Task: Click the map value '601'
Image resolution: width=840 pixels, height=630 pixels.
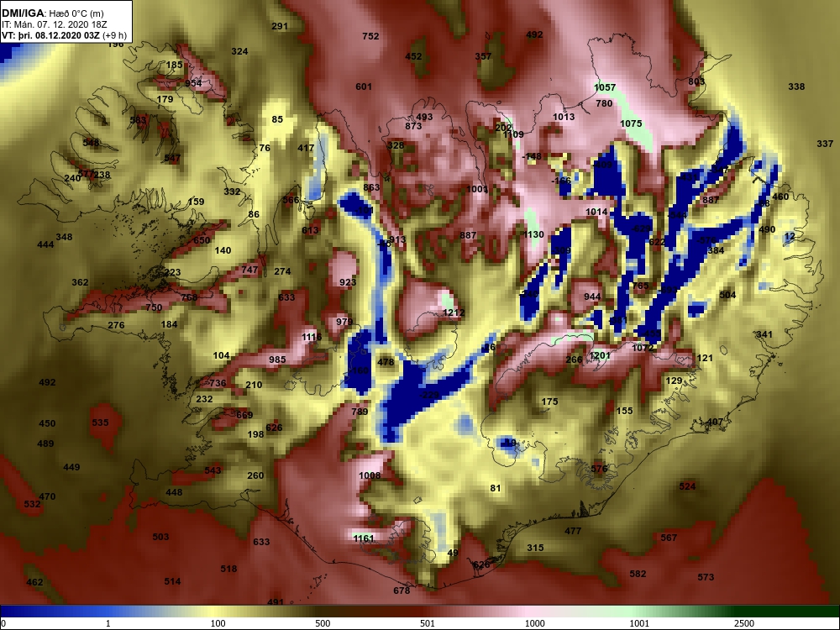Action: pyautogui.click(x=364, y=87)
